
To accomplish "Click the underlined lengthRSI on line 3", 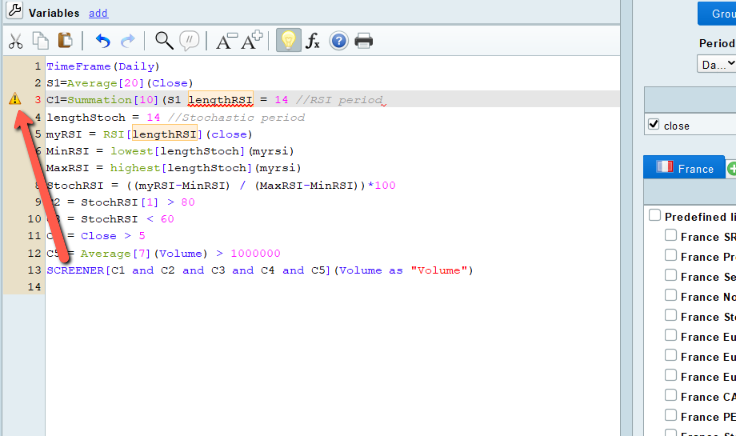I will (220, 99).
